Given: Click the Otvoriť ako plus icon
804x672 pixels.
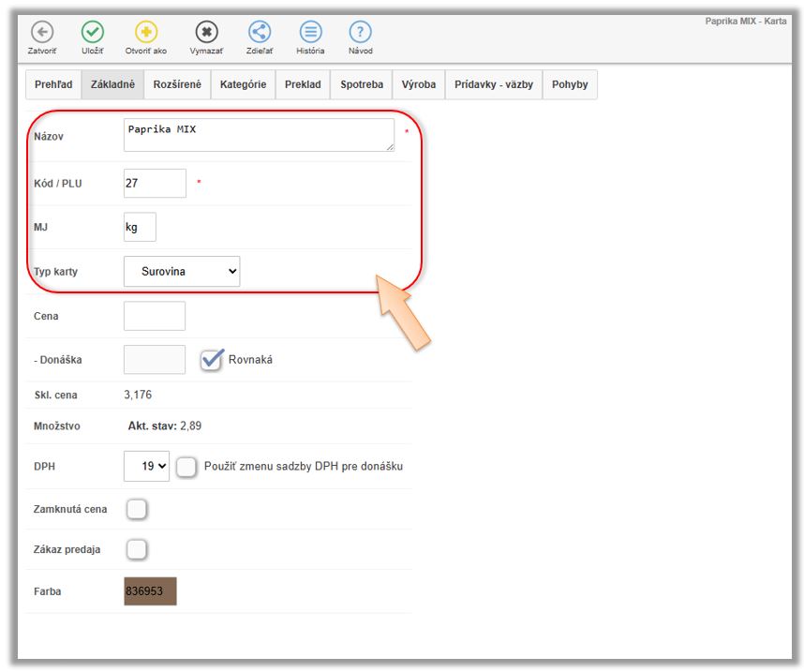Looking at the screenshot, I should tap(146, 32).
